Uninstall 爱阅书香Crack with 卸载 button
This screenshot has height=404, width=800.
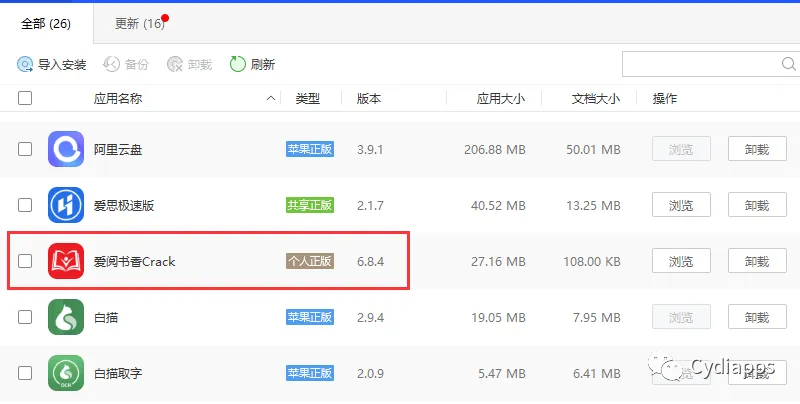tap(757, 261)
